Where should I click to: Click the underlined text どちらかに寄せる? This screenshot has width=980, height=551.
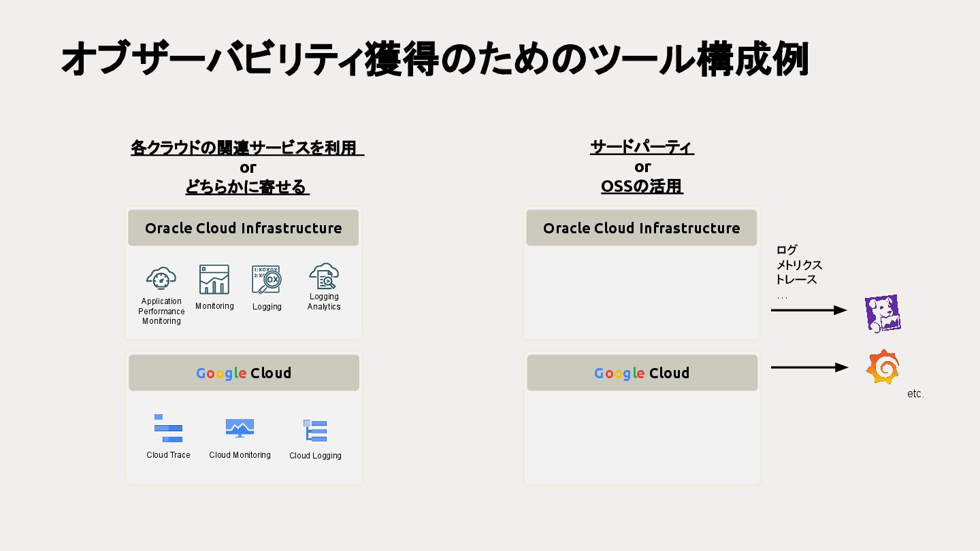246,186
